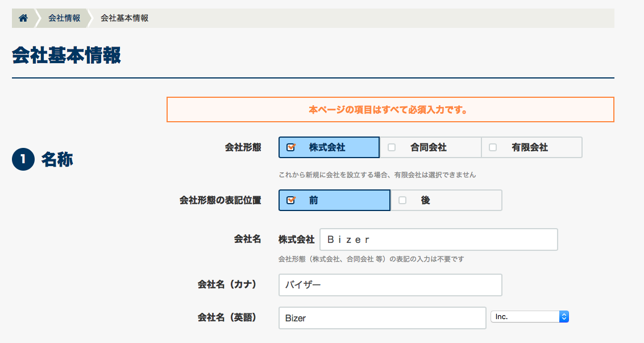Viewport: 644px width, 343px height.
Task: Choose 有限会社 as company type
Action: (531, 147)
